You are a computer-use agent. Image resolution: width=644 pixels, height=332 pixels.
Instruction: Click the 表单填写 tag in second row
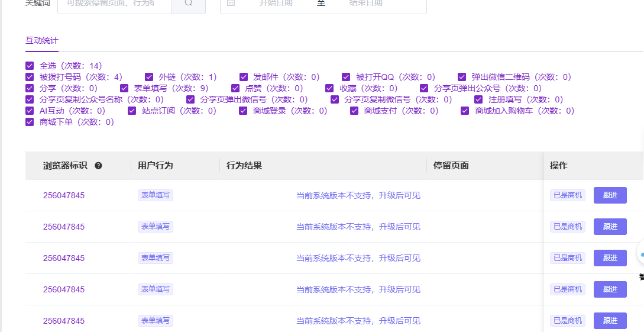pyautogui.click(x=156, y=227)
